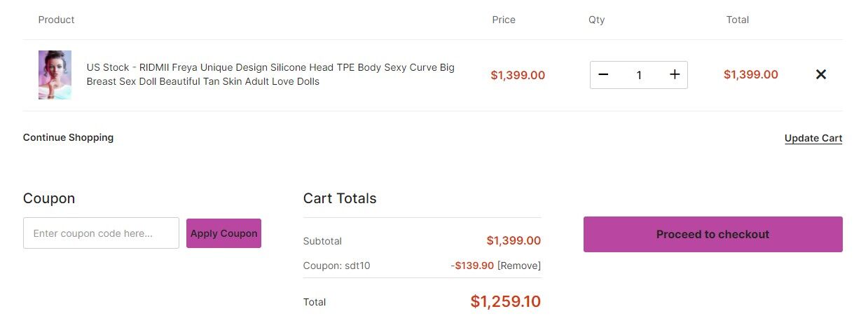Remove the sdt10 coupon
The height and width of the screenshot is (330, 868).
[x=519, y=266]
